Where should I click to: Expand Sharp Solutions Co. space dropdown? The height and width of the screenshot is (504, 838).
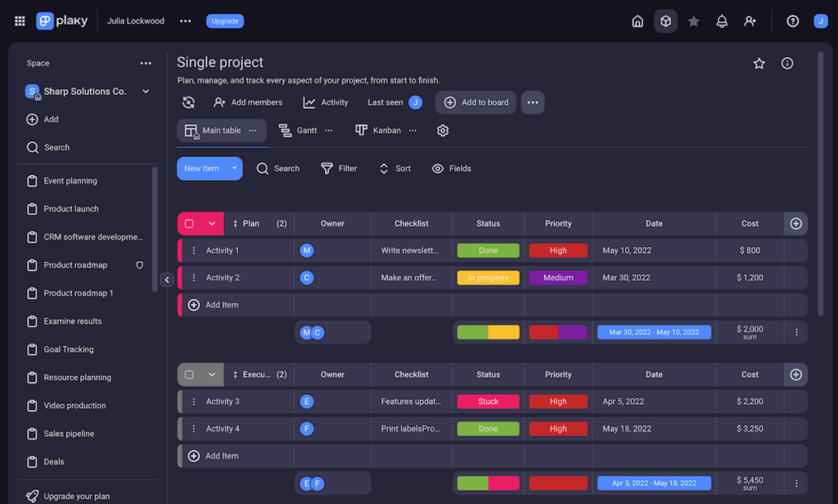click(146, 92)
